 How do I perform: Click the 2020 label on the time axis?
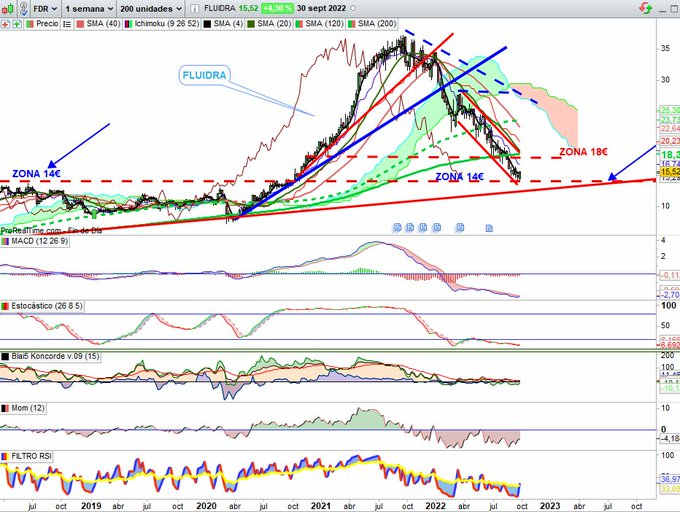pyautogui.click(x=206, y=506)
